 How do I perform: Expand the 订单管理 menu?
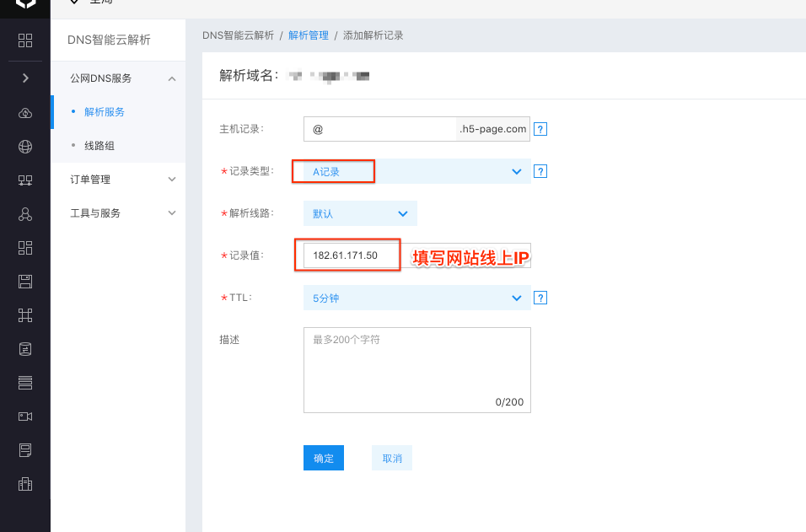172,180
